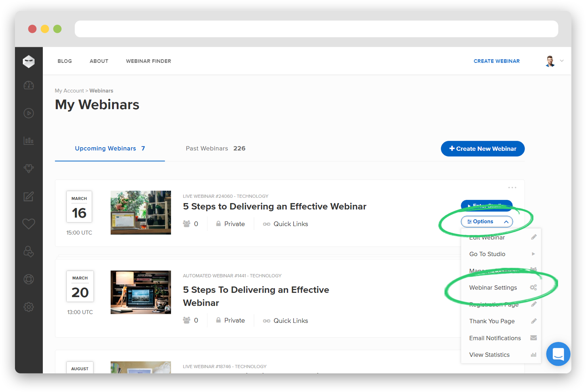Collapse the Options dropdown

pyautogui.click(x=487, y=221)
